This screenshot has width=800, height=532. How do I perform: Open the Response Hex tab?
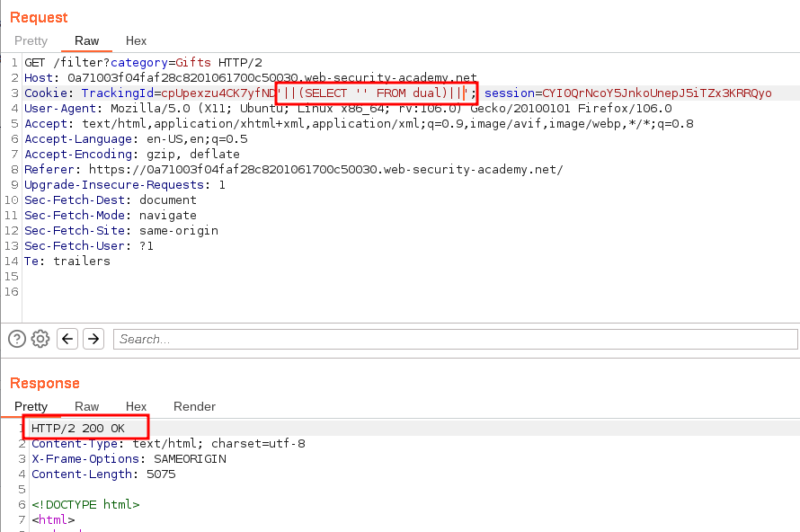point(137,406)
